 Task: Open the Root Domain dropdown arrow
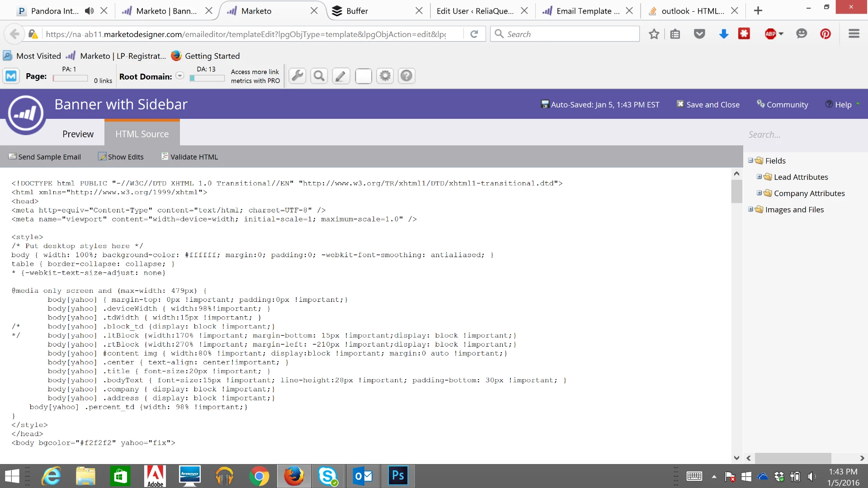pos(180,76)
